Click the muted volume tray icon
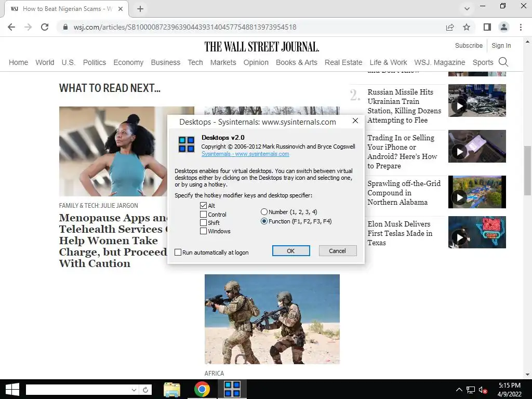The image size is (532, 399). coord(483,390)
